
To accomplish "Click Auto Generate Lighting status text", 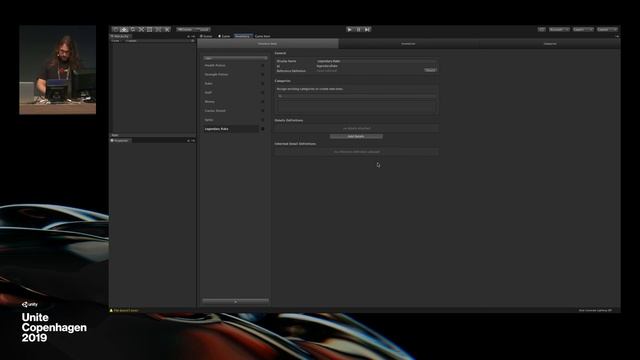I will (x=595, y=310).
